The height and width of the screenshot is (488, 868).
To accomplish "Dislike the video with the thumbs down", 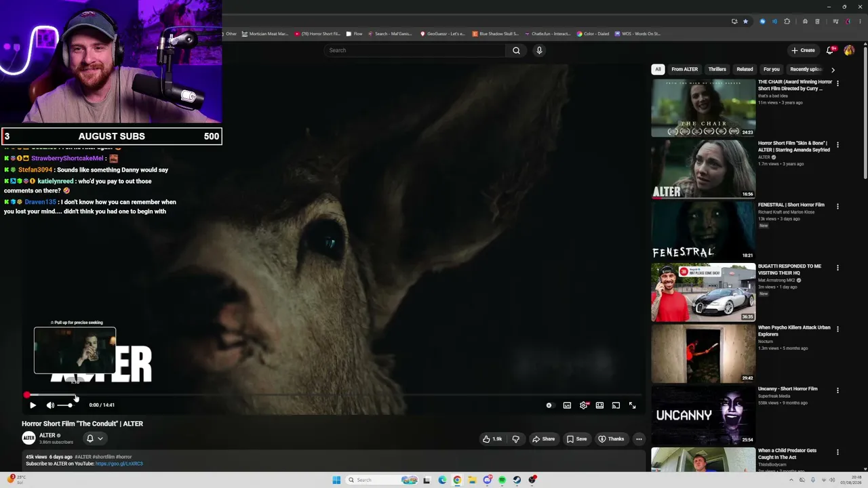I will pyautogui.click(x=516, y=439).
